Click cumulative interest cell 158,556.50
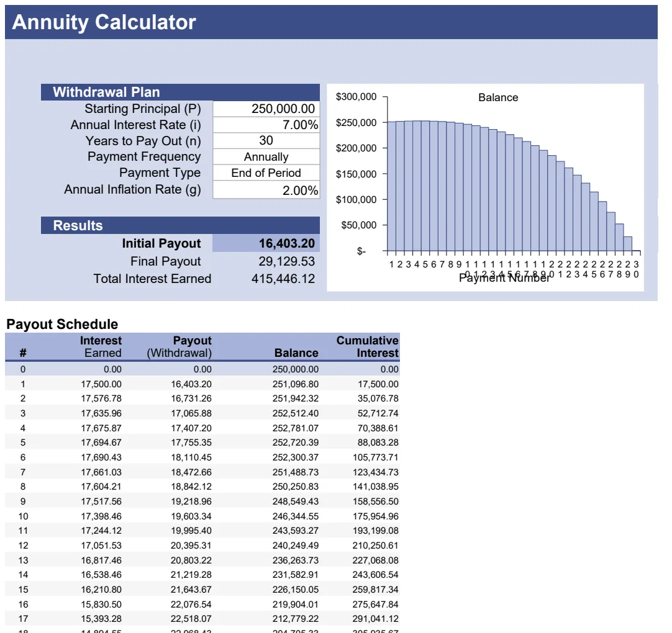Viewport: 672px width, 633px height. pos(375,501)
